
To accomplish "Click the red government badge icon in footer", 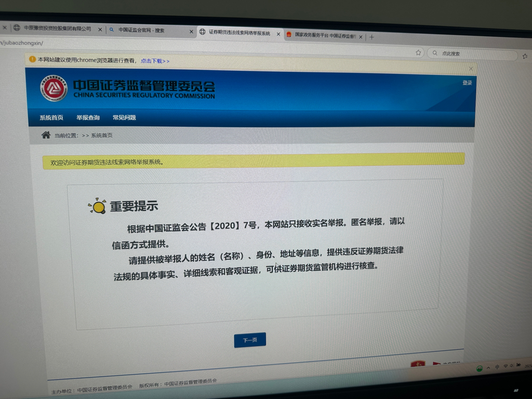I will [x=418, y=364].
